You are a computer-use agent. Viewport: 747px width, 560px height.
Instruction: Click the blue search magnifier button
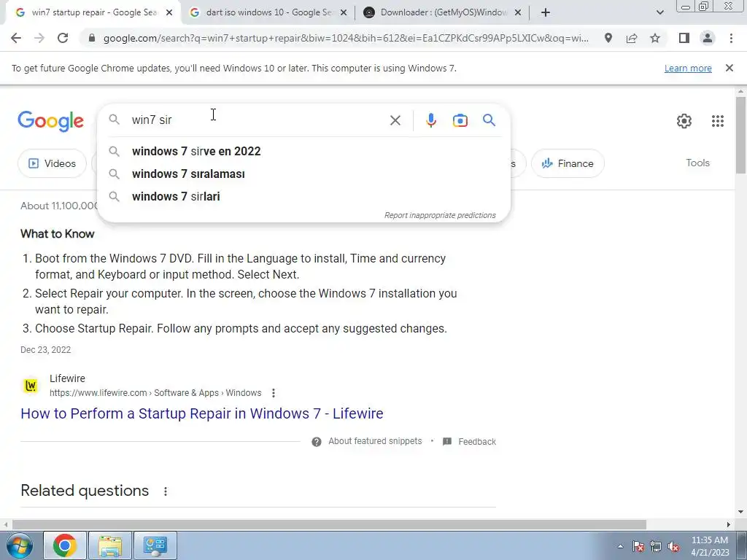coord(489,120)
